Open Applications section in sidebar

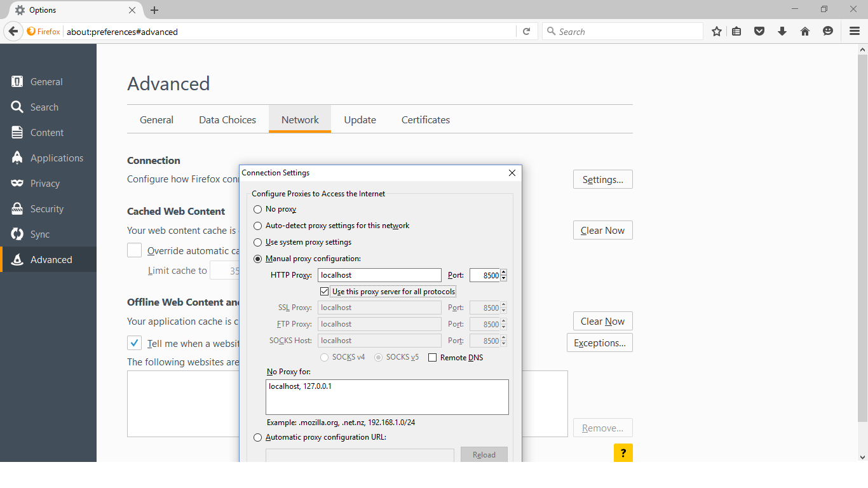(48, 158)
